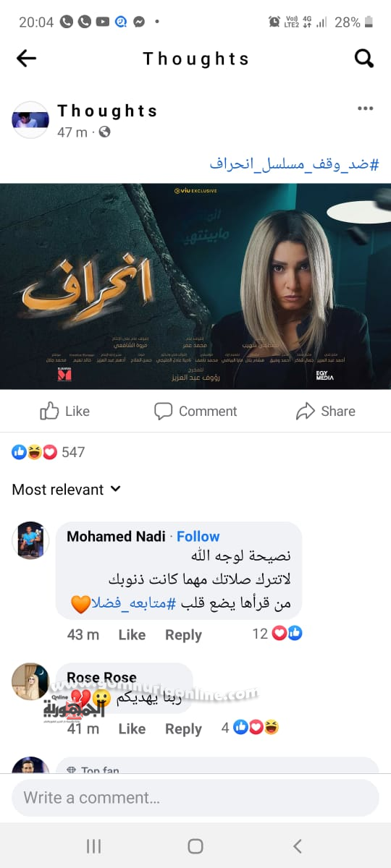Viewport: 391px width, 868px height.
Task: Open the post's three-dot options menu
Action: click(365, 109)
